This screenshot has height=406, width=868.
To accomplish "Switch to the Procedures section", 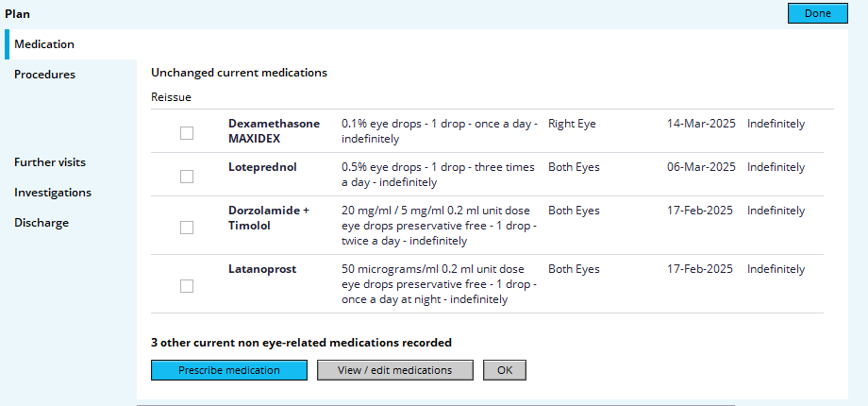I will [44, 75].
